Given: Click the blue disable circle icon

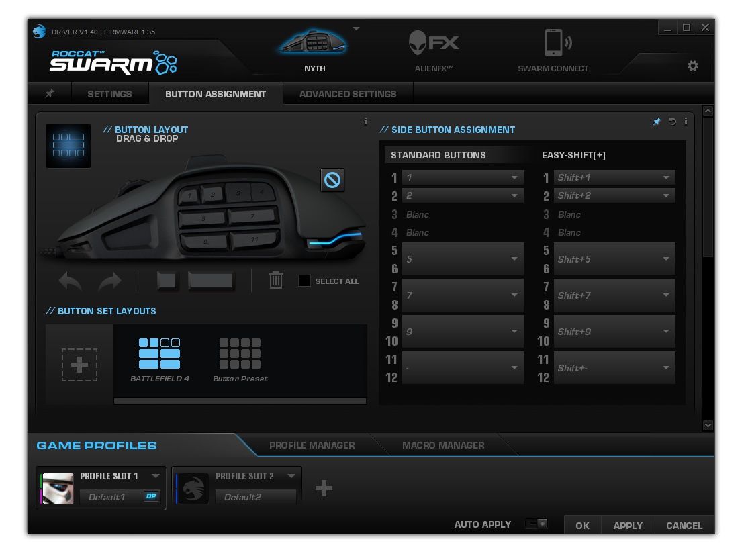Looking at the screenshot, I should click(x=332, y=180).
